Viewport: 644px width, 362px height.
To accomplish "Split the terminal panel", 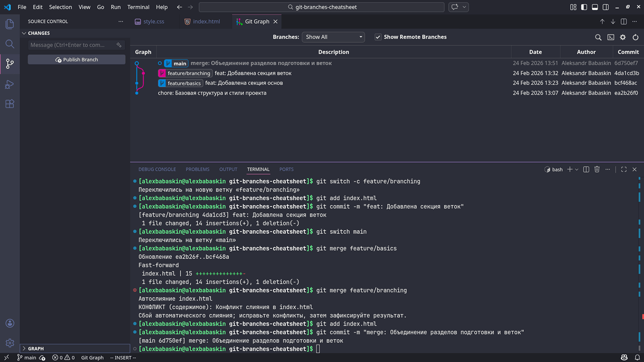I will tap(586, 169).
